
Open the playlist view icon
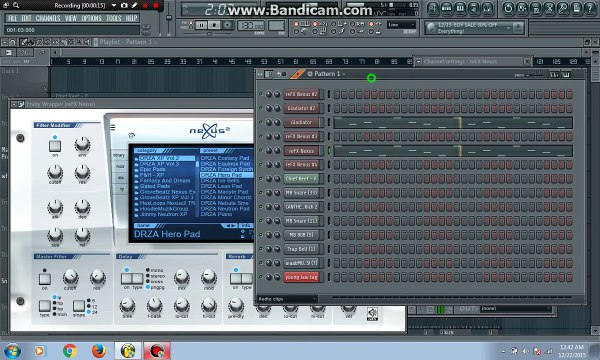click(x=433, y=8)
